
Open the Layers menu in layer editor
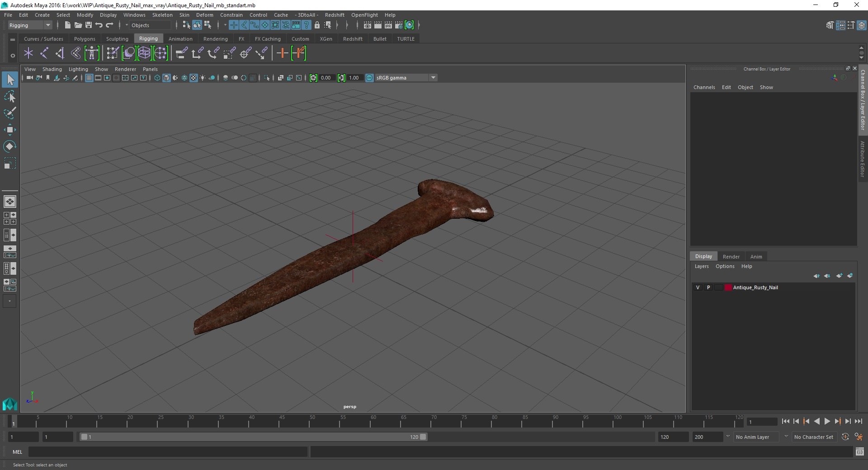(702, 266)
